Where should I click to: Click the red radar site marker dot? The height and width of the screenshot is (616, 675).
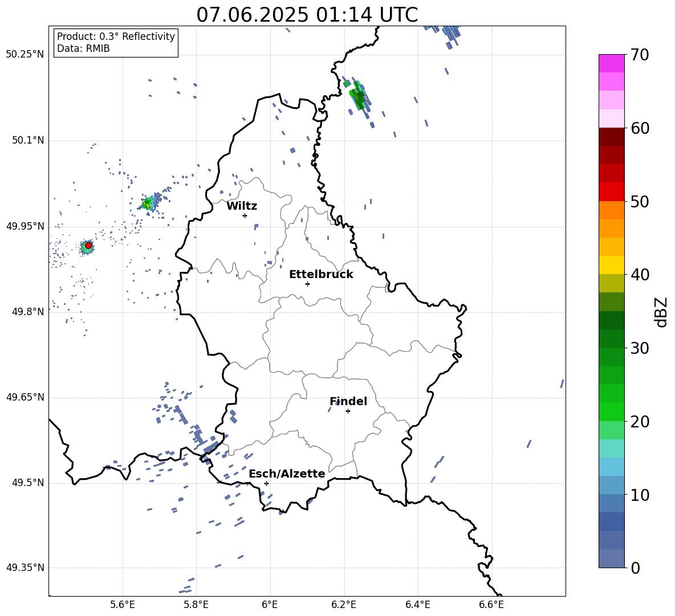click(x=88, y=246)
